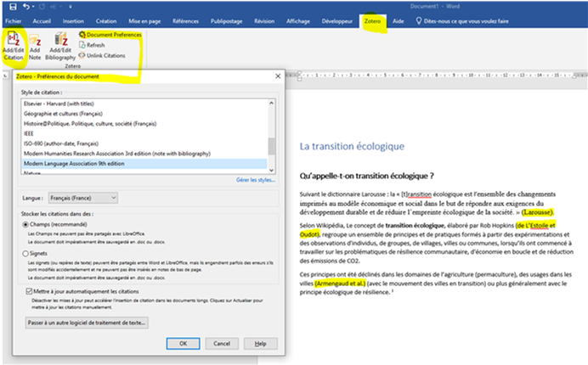Open the Gérer les styles link

click(256, 180)
